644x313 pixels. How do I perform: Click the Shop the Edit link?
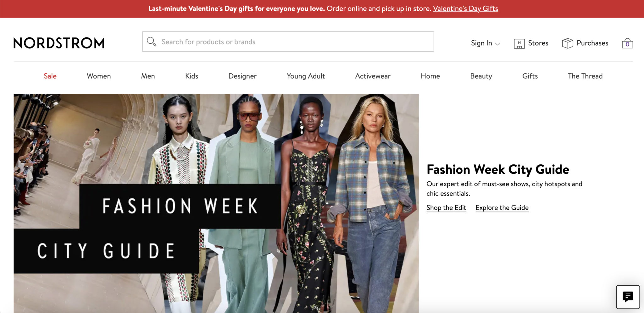[446, 208]
